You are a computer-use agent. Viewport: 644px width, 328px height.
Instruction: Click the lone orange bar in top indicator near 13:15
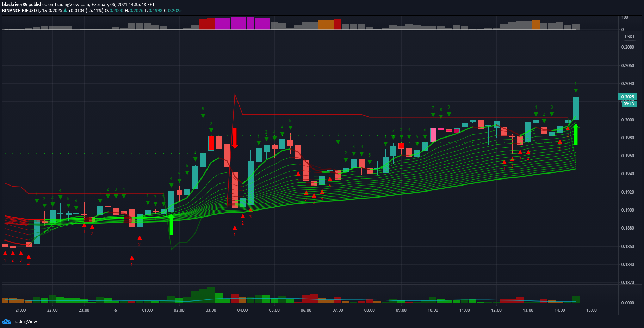coord(535,25)
